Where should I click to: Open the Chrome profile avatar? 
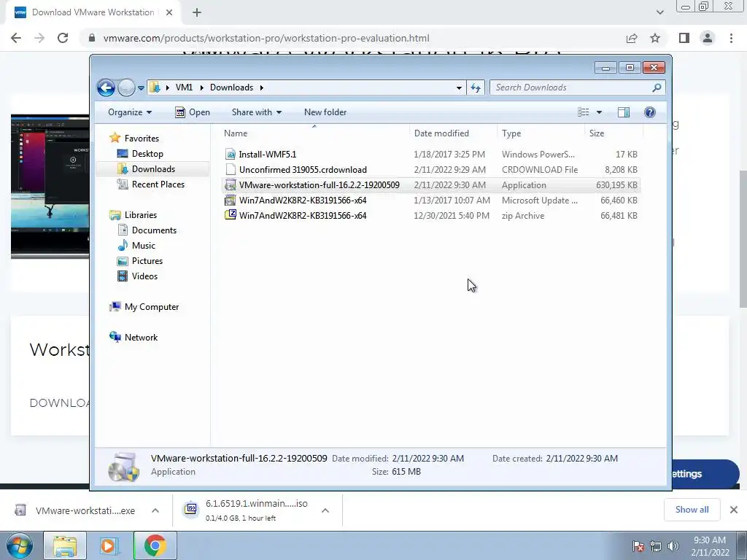[x=708, y=38]
